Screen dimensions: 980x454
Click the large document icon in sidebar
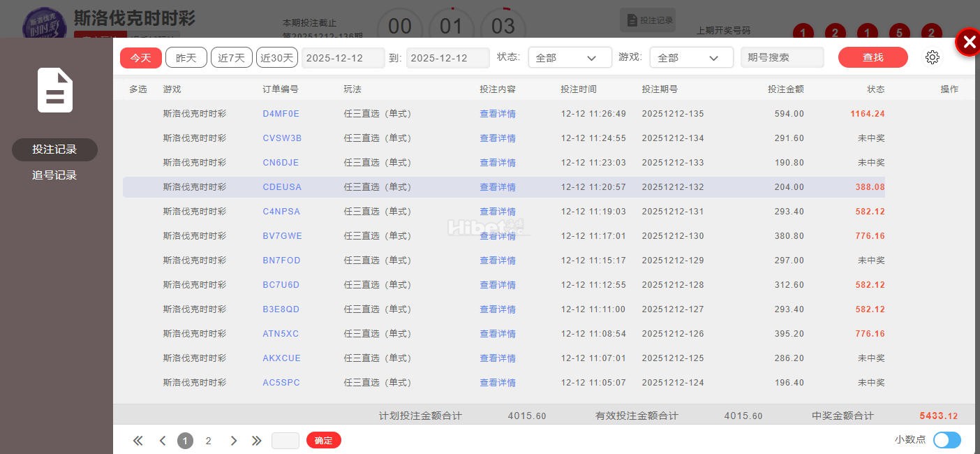point(55,90)
